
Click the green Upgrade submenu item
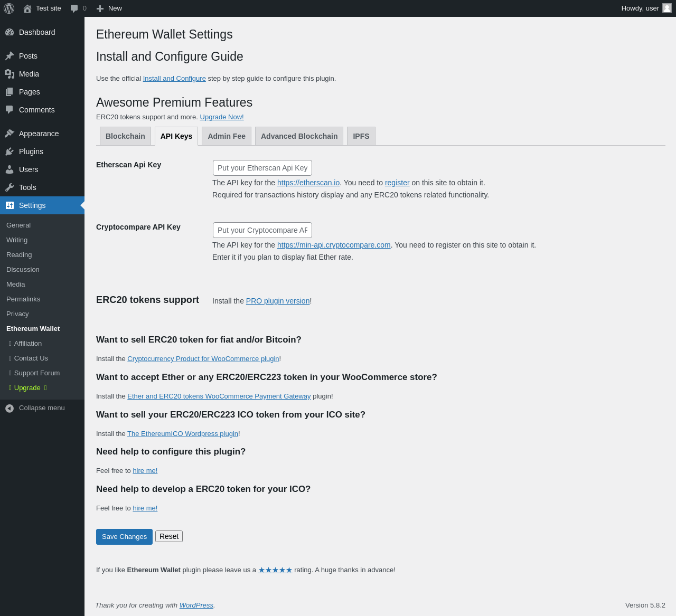pyautogui.click(x=27, y=387)
